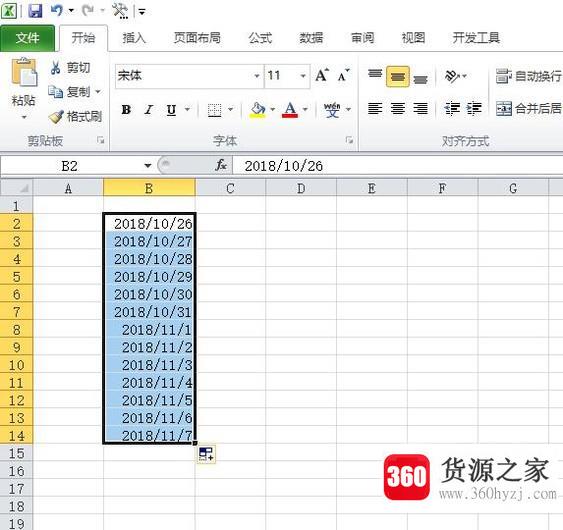Toggle center text alignment
Viewport: 563px width, 530px height.
coord(397,108)
